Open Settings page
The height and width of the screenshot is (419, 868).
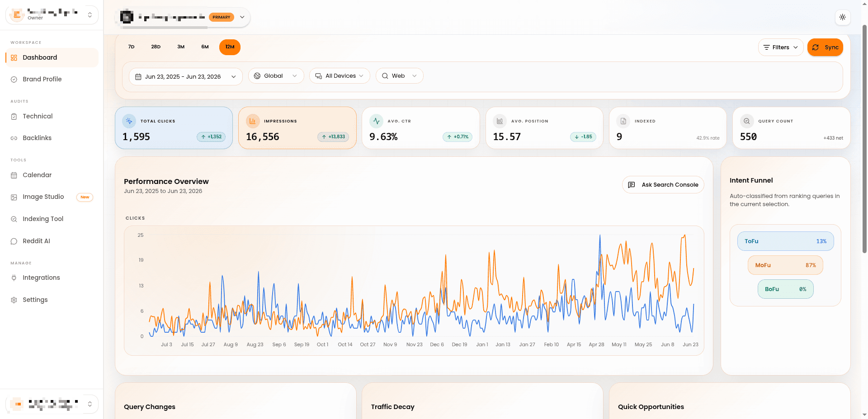click(x=52, y=300)
